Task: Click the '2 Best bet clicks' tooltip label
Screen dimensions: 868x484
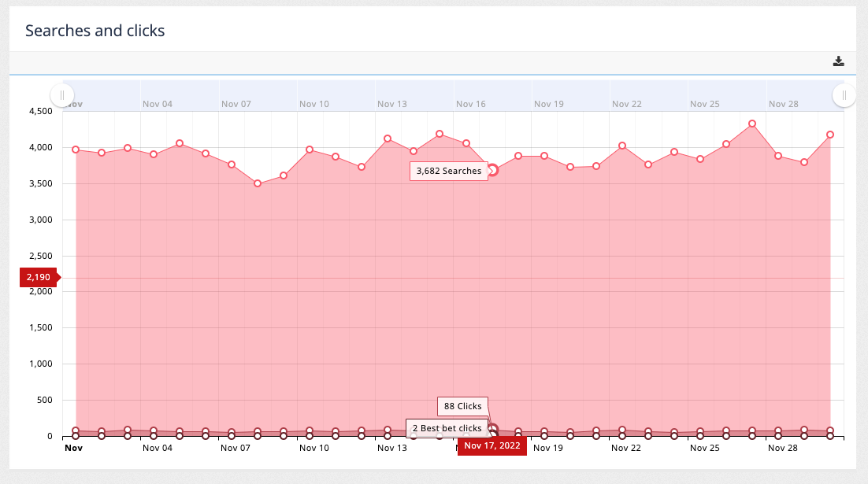Action: coord(447,428)
